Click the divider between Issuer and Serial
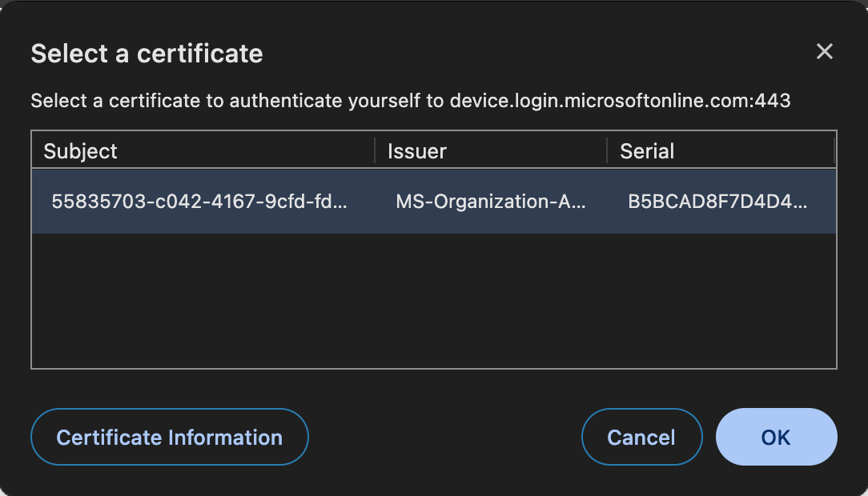The height and width of the screenshot is (496, 868). point(607,151)
